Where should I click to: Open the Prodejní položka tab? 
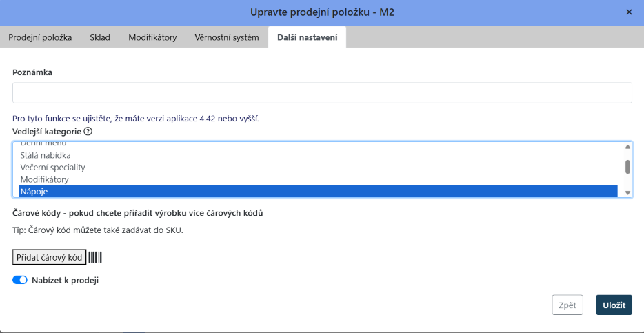[40, 37]
